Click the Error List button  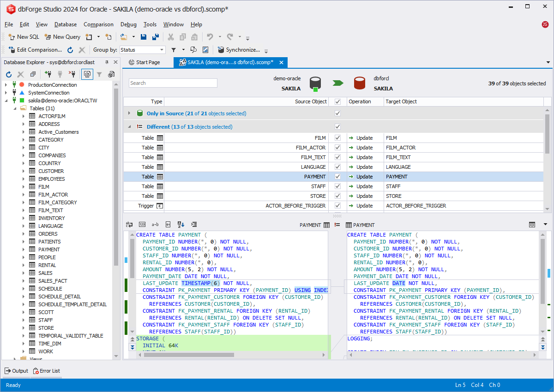click(46, 371)
